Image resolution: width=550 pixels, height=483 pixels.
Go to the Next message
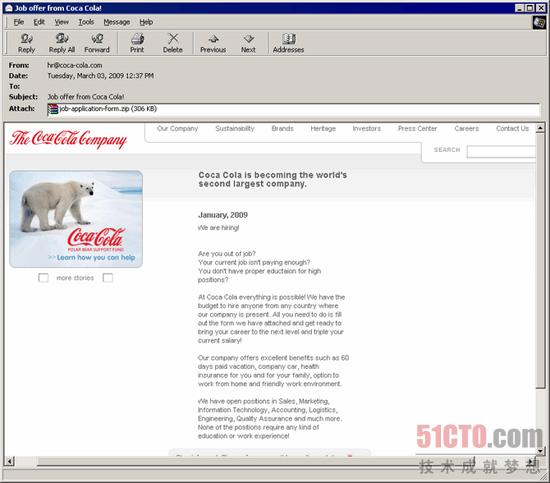[248, 43]
